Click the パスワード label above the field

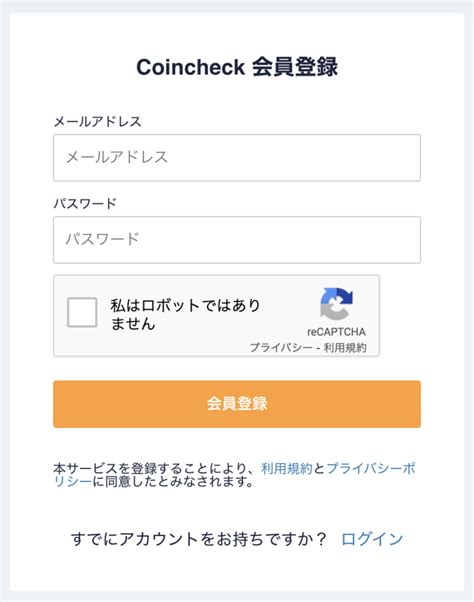[85, 203]
